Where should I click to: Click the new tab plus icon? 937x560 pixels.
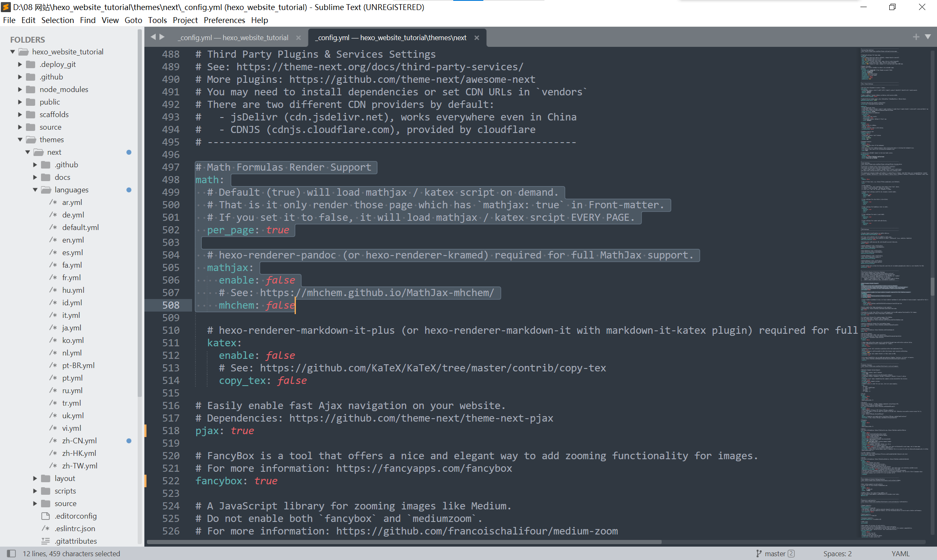pyautogui.click(x=916, y=37)
